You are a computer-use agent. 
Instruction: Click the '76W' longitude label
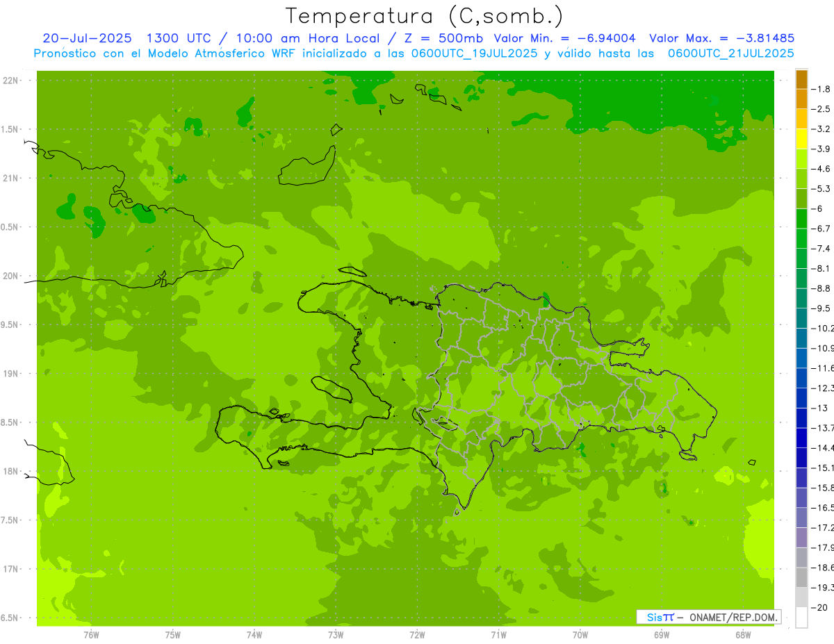pos(91,635)
